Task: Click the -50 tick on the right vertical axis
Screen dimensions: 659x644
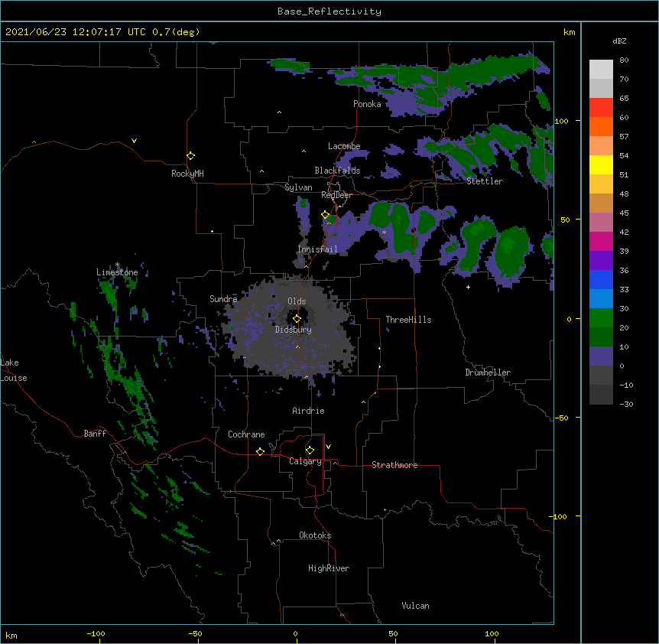Action: tap(561, 418)
